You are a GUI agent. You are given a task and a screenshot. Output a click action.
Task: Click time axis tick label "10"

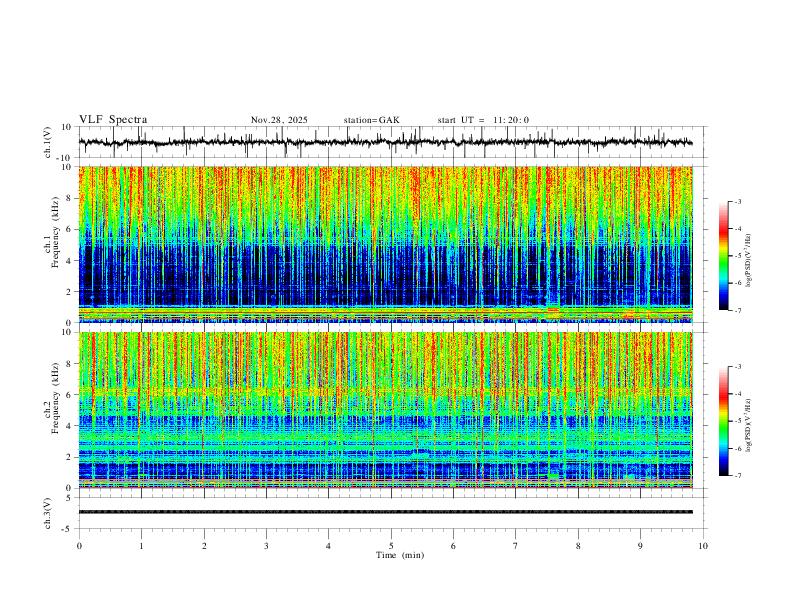(x=703, y=546)
